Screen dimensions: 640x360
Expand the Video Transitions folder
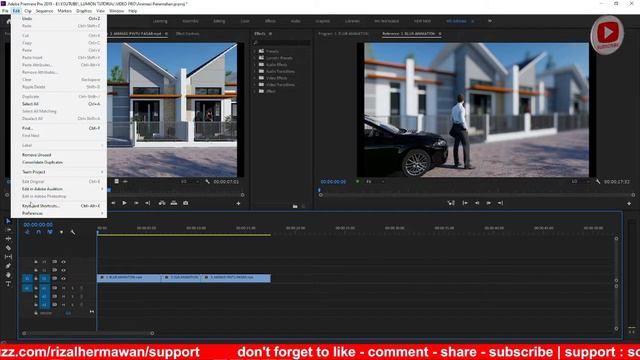(x=255, y=84)
